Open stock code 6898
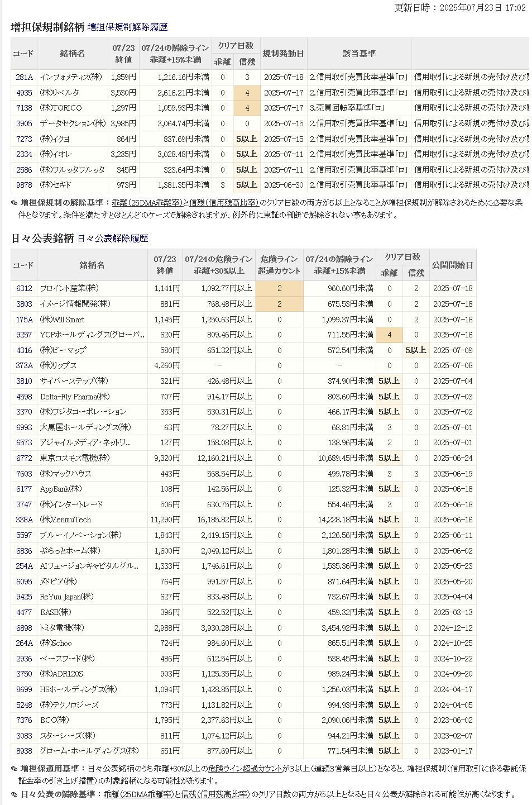This screenshot has width=532, height=805. click(24, 628)
